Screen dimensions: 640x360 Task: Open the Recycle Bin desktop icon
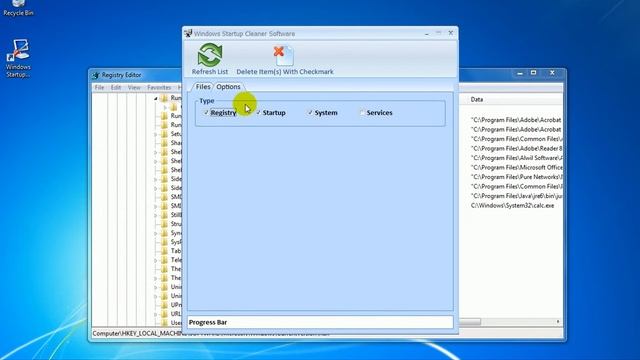pos(18,8)
